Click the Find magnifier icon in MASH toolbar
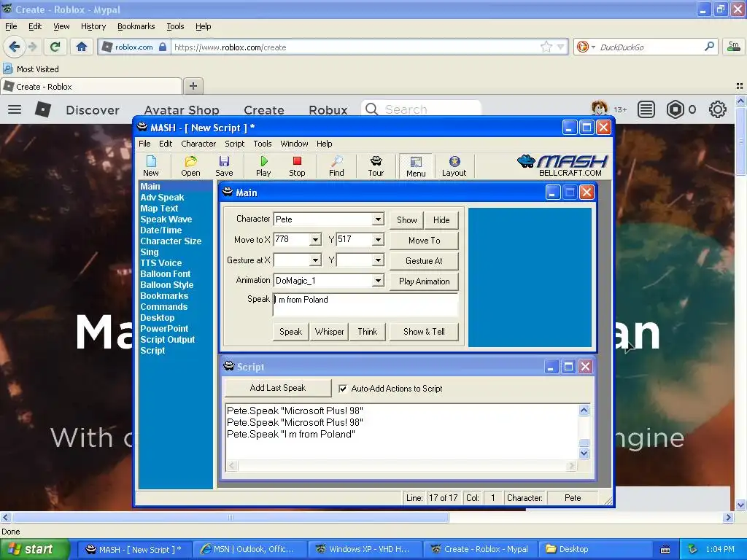Image resolution: width=747 pixels, height=560 pixels. [x=336, y=166]
